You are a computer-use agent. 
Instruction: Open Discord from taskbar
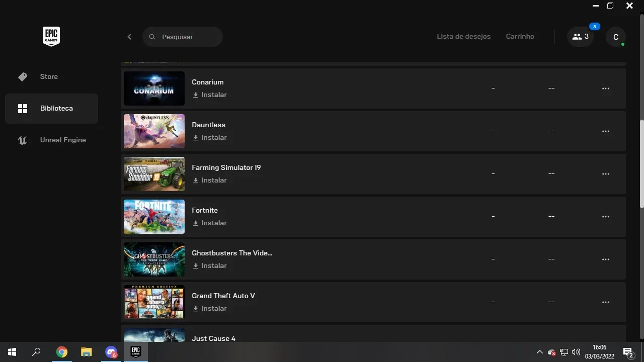(111, 352)
